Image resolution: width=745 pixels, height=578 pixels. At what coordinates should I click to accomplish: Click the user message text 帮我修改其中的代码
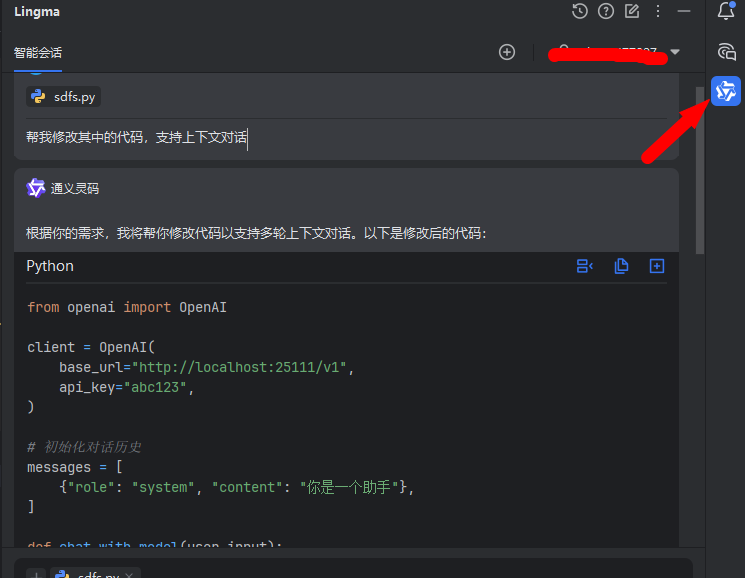pos(137,137)
